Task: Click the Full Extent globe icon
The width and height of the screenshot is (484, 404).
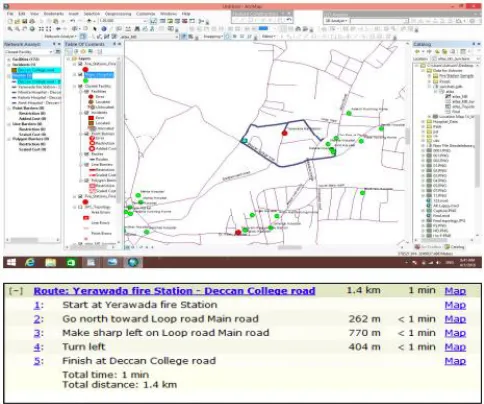Action: tap(32, 29)
